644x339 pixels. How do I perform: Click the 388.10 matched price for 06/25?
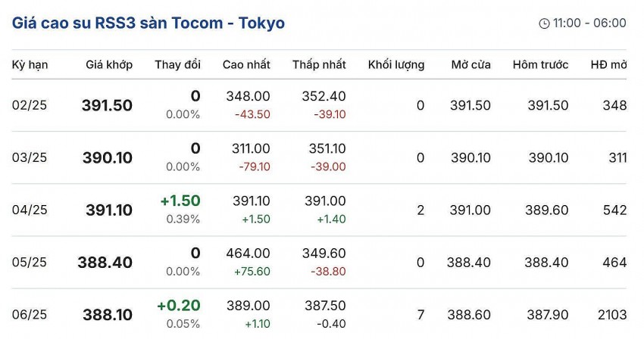click(107, 315)
